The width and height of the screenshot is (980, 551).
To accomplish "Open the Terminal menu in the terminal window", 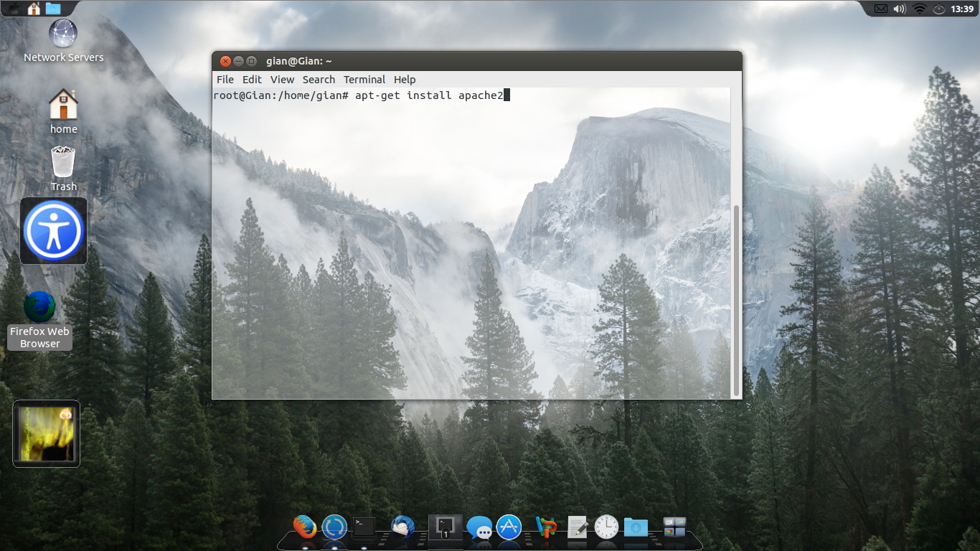I will (364, 80).
